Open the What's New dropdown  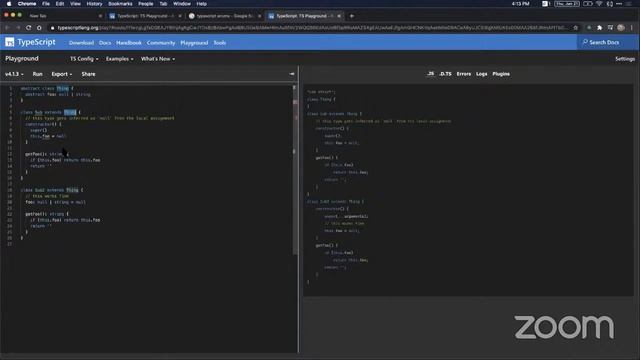coord(158,59)
